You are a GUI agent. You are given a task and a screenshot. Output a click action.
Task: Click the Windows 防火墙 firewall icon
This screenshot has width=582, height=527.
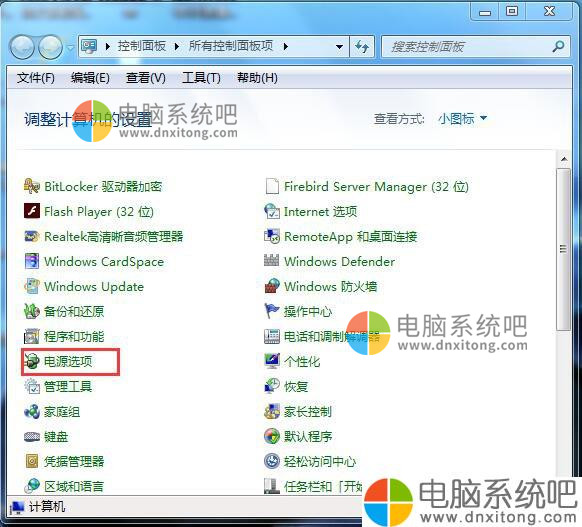[x=272, y=286]
